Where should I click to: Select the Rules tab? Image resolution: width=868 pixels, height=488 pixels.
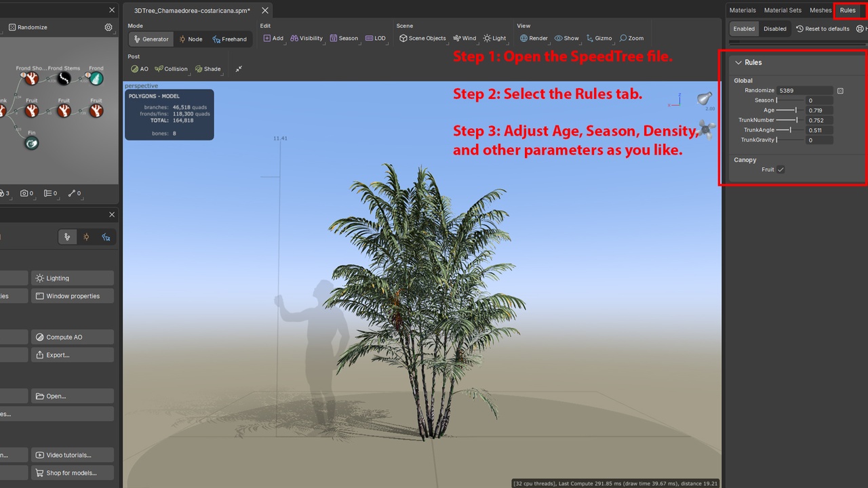(848, 10)
